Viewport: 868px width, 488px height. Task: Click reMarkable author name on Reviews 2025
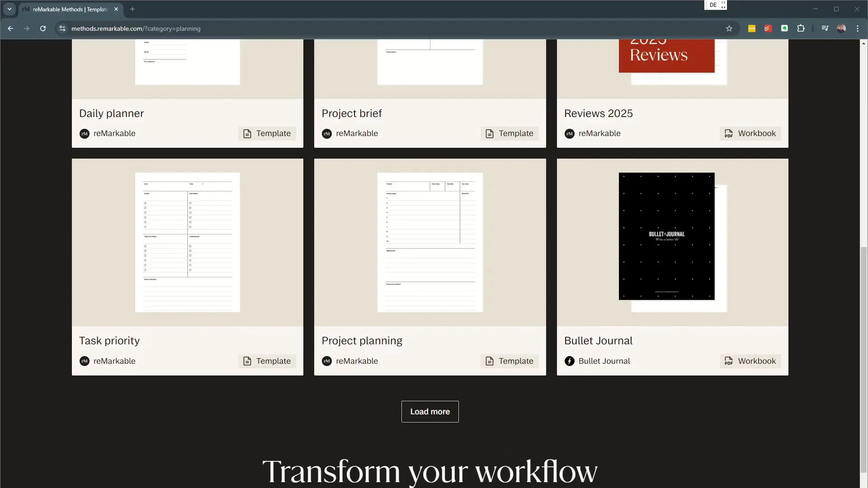[x=599, y=133]
